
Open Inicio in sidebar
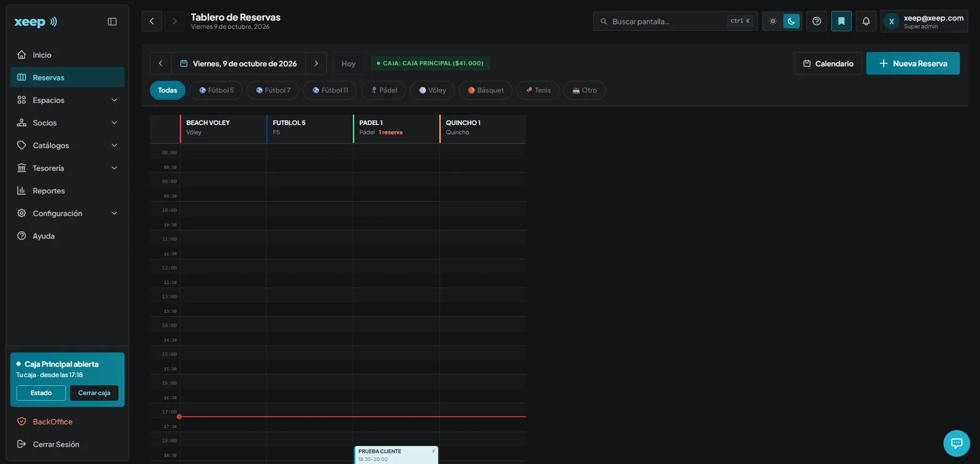coord(67,55)
